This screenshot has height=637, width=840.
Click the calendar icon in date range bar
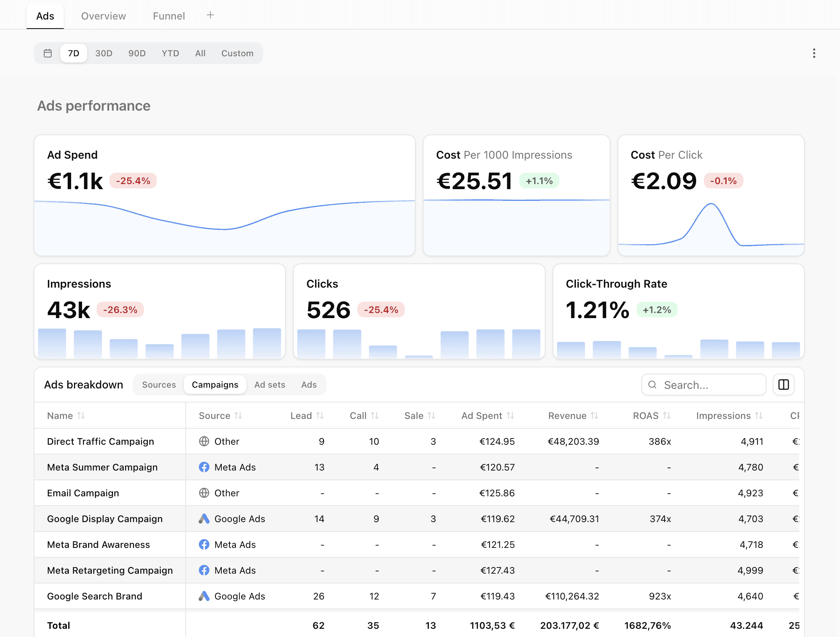(x=48, y=53)
